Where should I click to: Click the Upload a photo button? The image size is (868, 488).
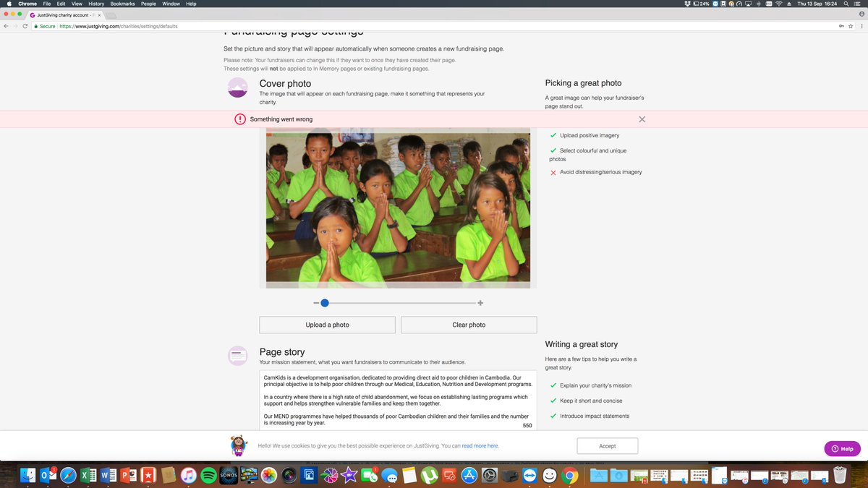tap(327, 325)
